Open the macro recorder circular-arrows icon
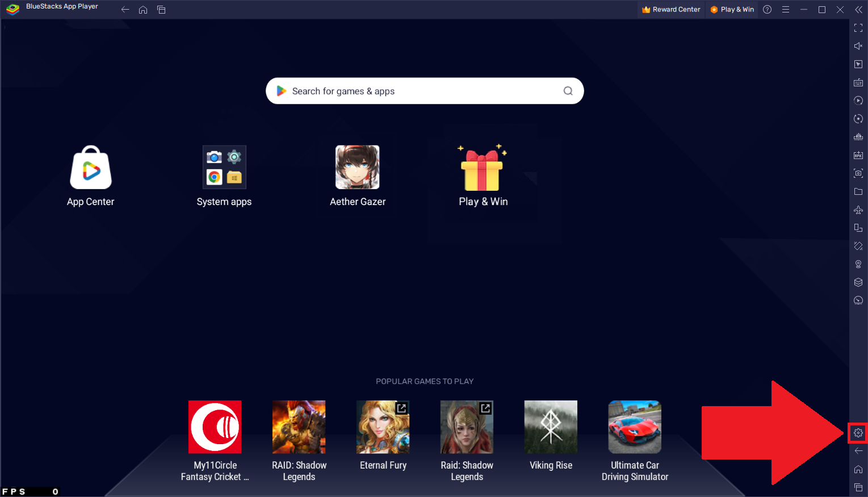 (x=858, y=119)
